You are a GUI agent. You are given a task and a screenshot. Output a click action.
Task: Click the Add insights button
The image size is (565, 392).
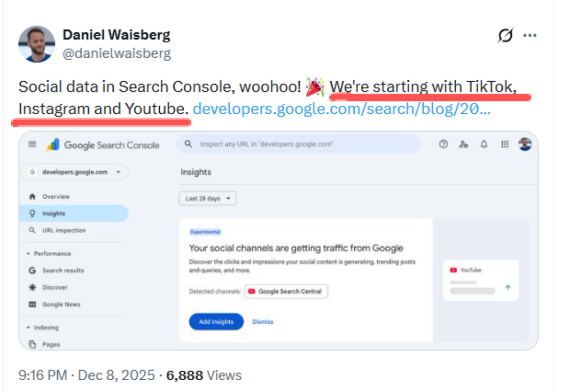[x=216, y=322]
